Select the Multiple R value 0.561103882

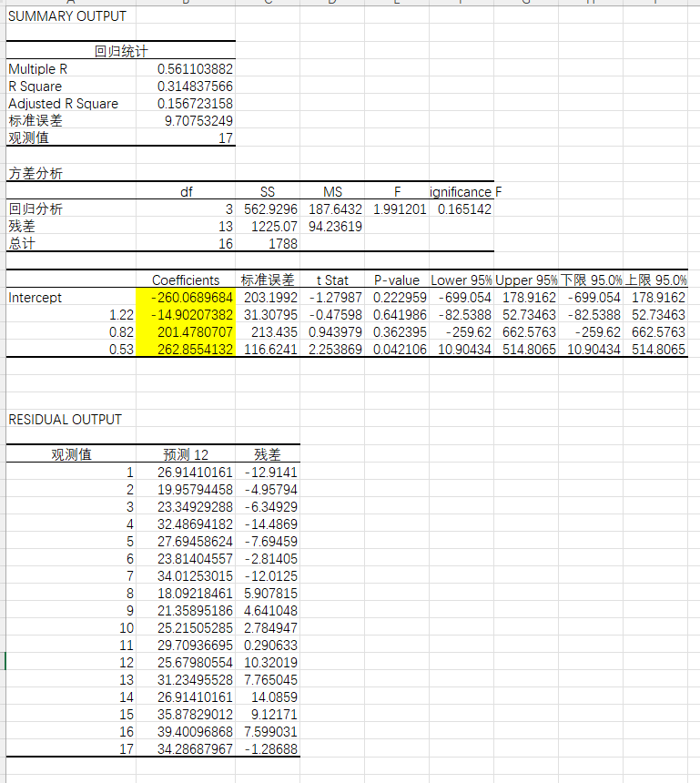195,69
